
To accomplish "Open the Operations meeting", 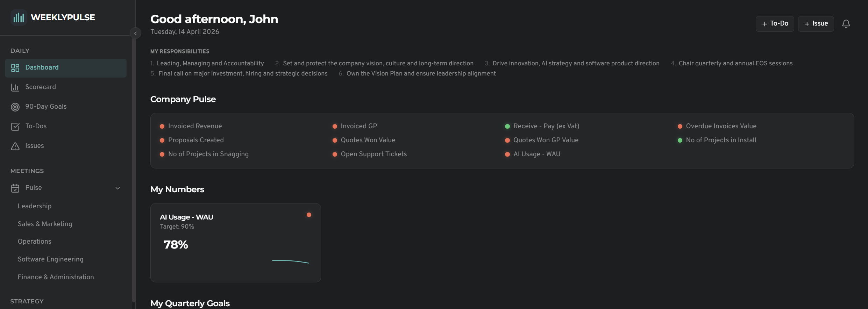I will [34, 242].
